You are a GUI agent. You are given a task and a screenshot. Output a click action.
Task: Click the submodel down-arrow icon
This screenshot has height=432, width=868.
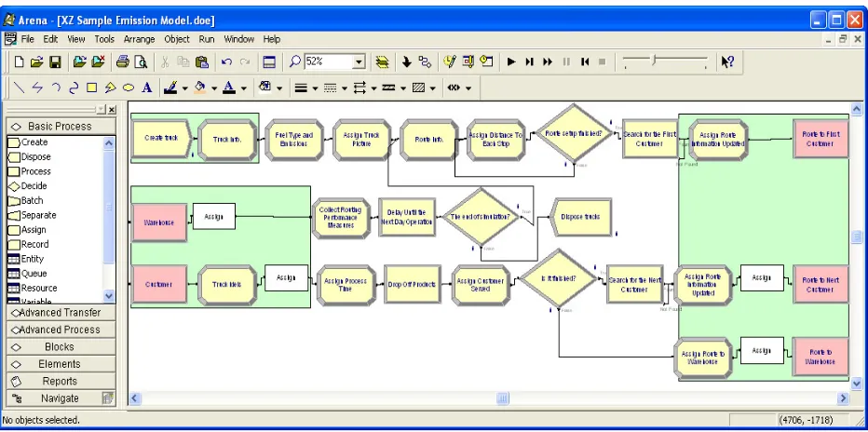pos(407,62)
